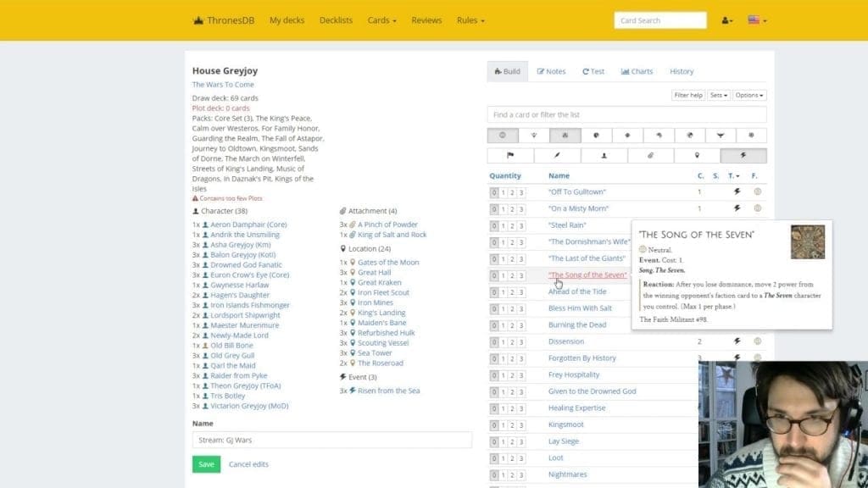This screenshot has width=868, height=488.
Task: Toggle the Neutral faction filter
Action: click(503, 135)
